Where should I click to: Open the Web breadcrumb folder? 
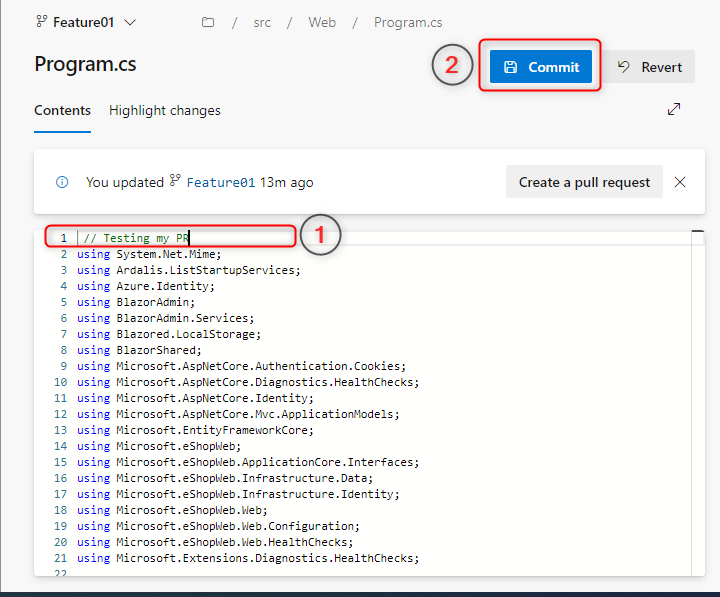point(322,22)
